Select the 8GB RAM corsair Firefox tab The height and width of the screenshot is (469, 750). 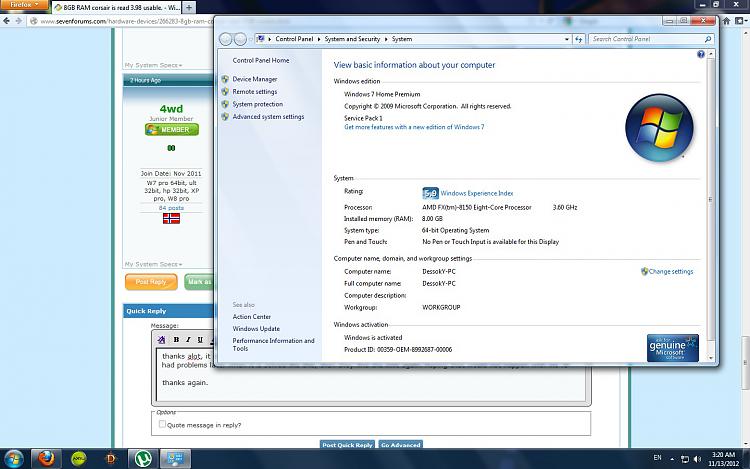click(x=116, y=7)
